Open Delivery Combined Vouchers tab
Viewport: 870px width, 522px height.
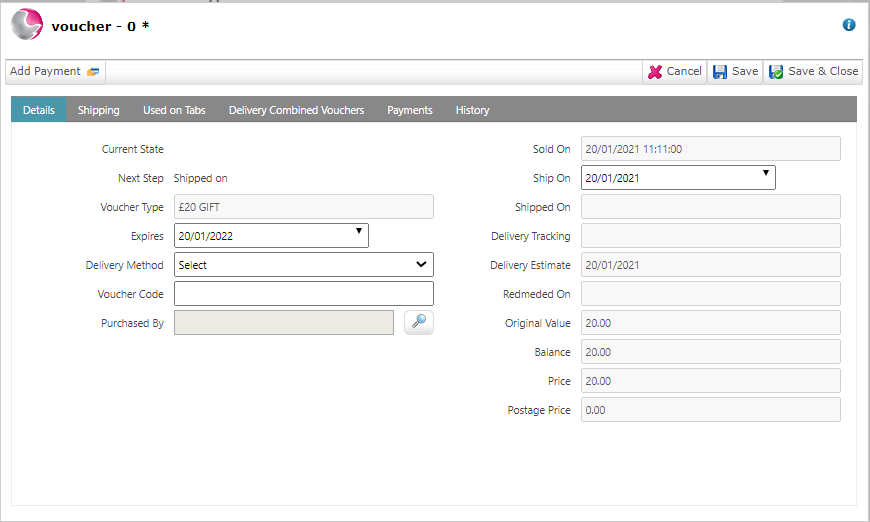tap(296, 110)
